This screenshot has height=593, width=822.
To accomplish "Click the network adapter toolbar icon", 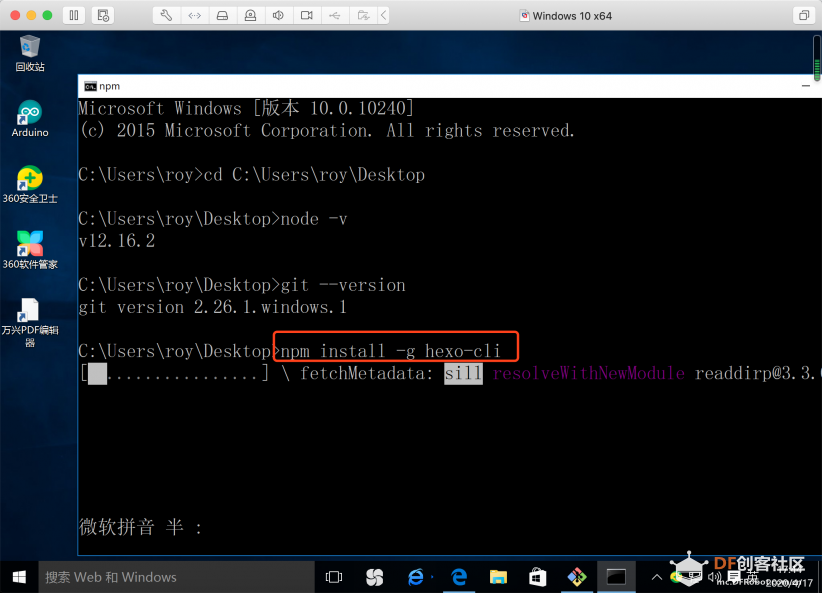I will (x=194, y=15).
